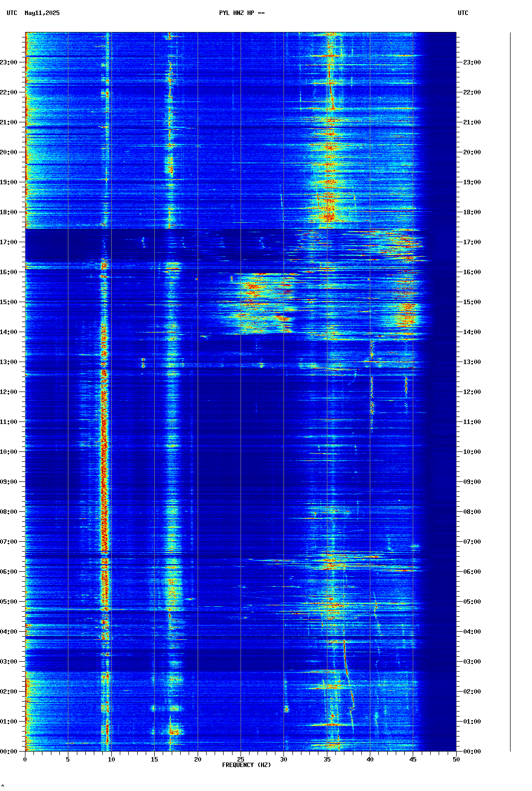532x791 pixels.
Task: Click the right-side "19:00" time label
Action: pyautogui.click(x=472, y=182)
